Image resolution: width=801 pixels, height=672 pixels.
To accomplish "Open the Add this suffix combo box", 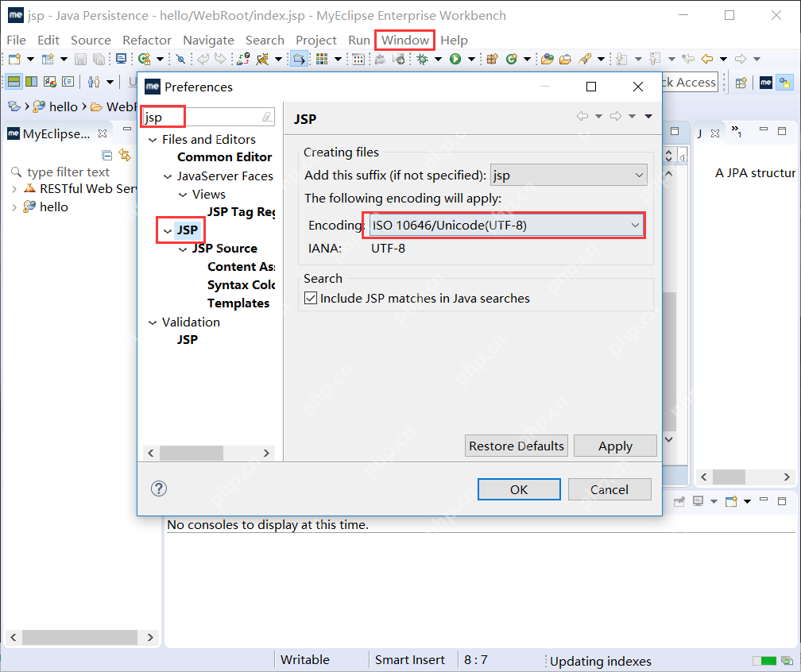I will click(x=568, y=175).
